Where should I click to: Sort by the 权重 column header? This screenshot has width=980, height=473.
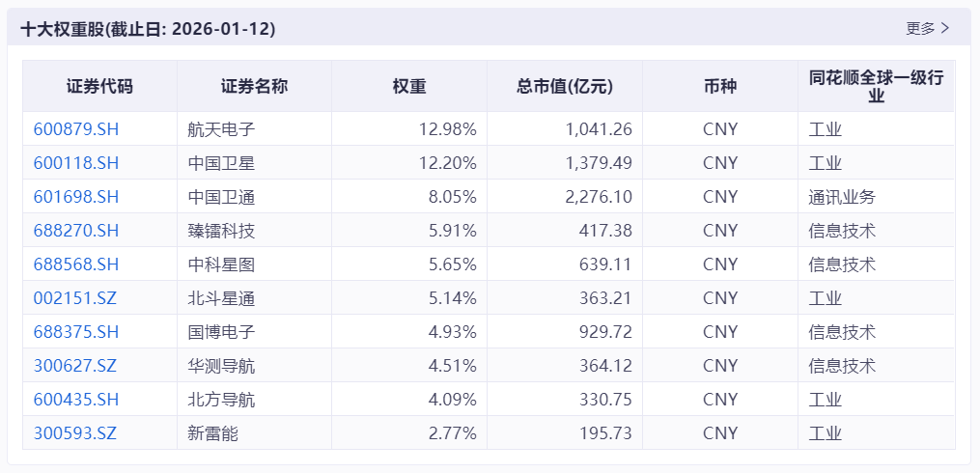[409, 86]
